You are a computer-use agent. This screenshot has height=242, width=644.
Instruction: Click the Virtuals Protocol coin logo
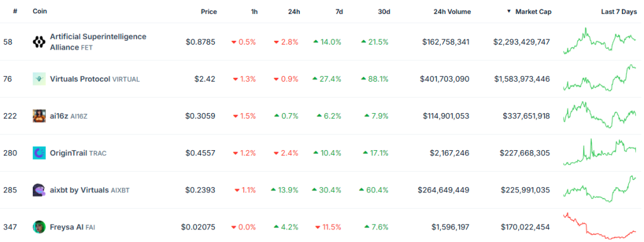coord(39,79)
